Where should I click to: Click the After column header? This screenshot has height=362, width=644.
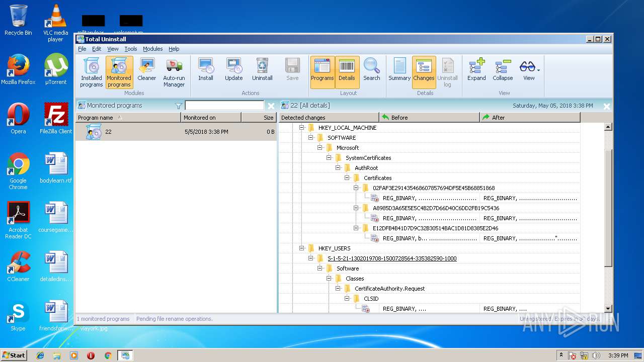(x=530, y=117)
